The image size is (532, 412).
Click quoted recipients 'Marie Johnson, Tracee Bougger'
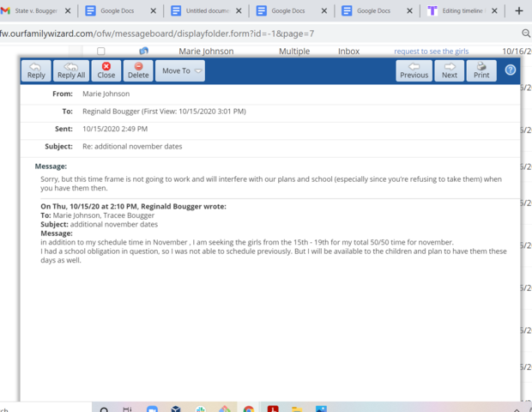[x=104, y=215]
